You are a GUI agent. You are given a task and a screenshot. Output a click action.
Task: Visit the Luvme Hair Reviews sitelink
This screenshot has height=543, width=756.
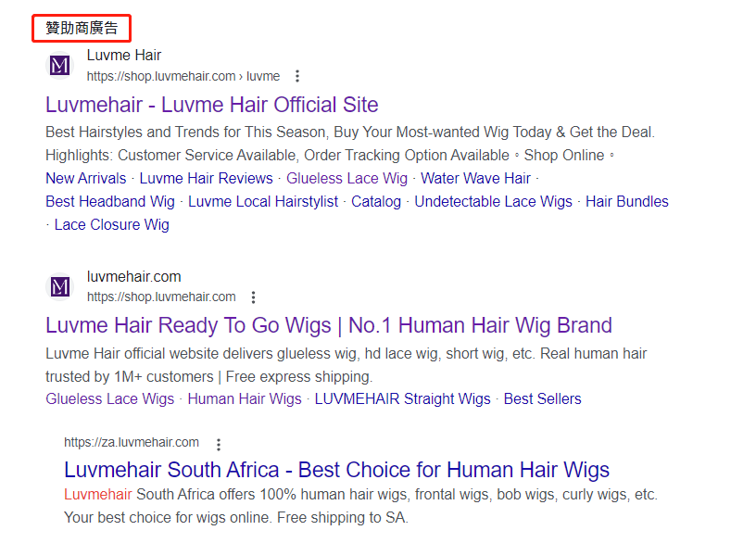pos(207,179)
